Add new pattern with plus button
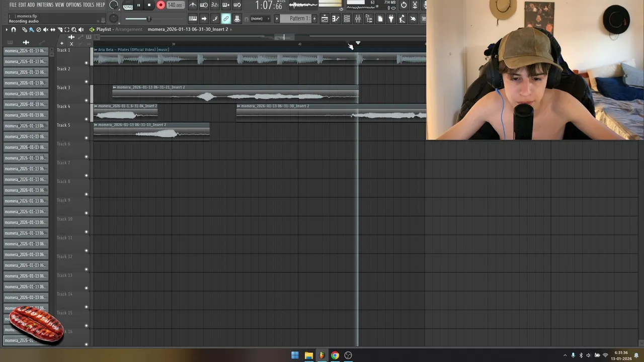This screenshot has height=362, width=644. (314, 19)
